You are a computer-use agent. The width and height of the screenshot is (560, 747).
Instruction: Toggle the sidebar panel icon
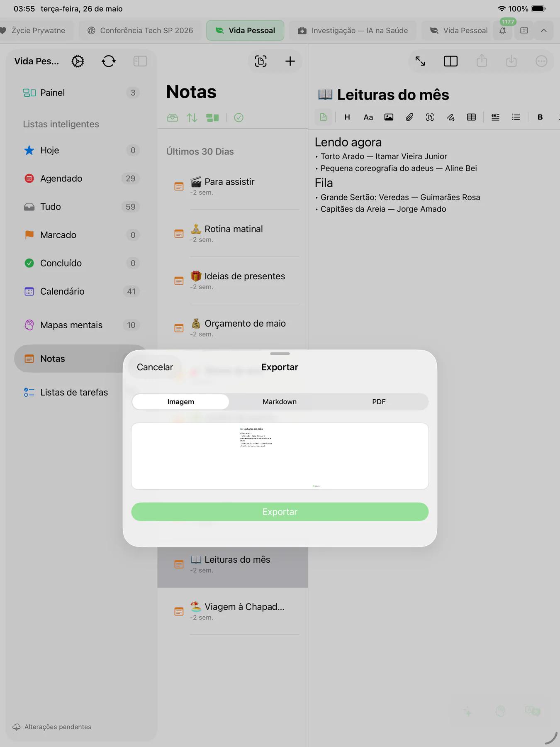pos(140,61)
